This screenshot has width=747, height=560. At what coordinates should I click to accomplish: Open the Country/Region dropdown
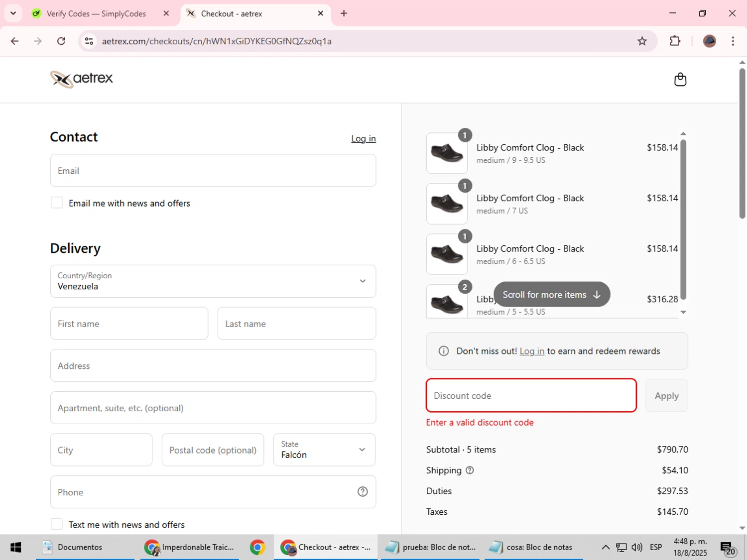(213, 281)
